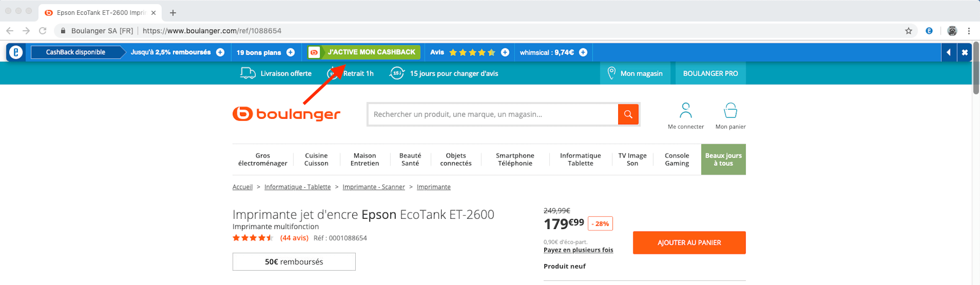Click the J'ACTIVE MON CASHBACK button
Screen dimensions: 980x285
pos(364,52)
